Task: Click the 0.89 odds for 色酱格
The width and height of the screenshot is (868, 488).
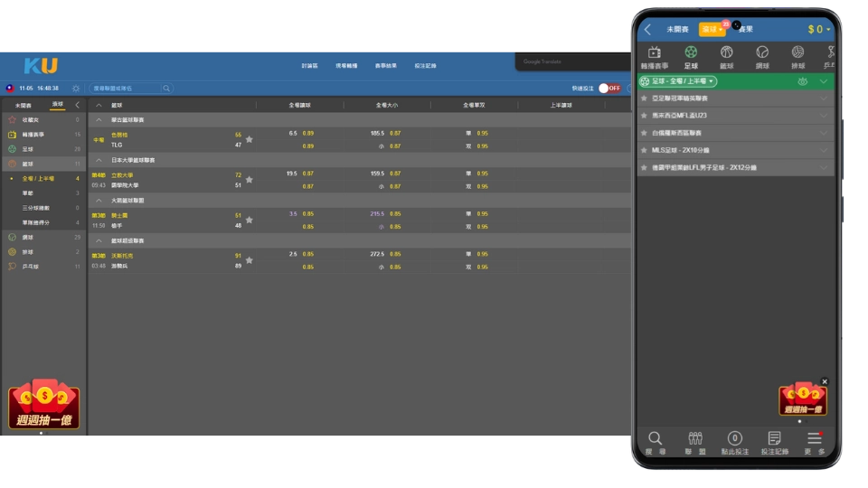Action: 308,133
